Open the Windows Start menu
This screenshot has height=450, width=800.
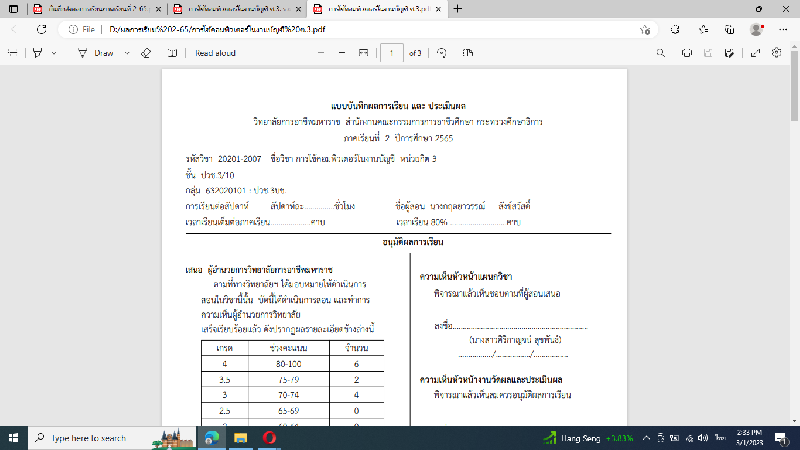[14, 438]
